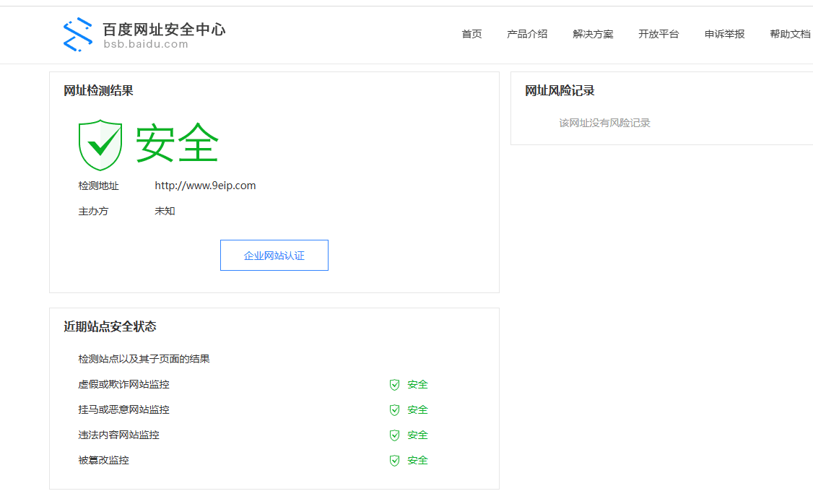Viewport: 813px width, 504px height.
Task: Click the 主办方 label
Action: click(93, 211)
